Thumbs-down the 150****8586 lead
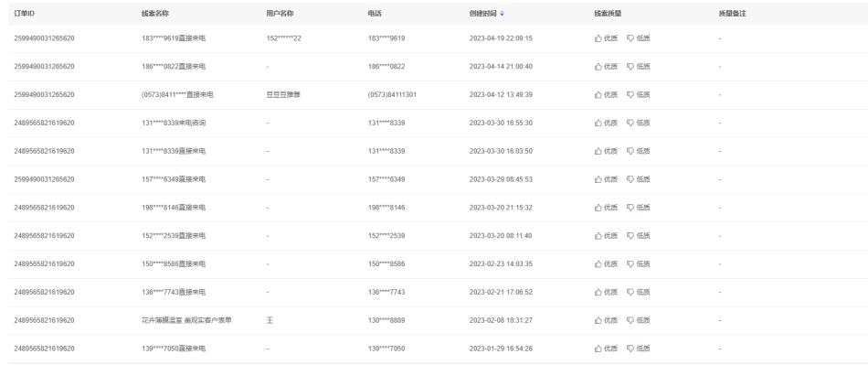 coord(639,264)
